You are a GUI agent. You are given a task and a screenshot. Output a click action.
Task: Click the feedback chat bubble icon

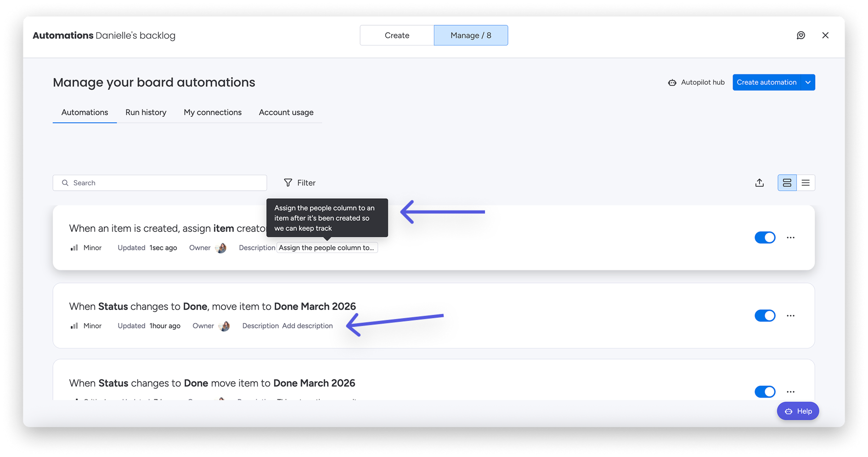[800, 35]
